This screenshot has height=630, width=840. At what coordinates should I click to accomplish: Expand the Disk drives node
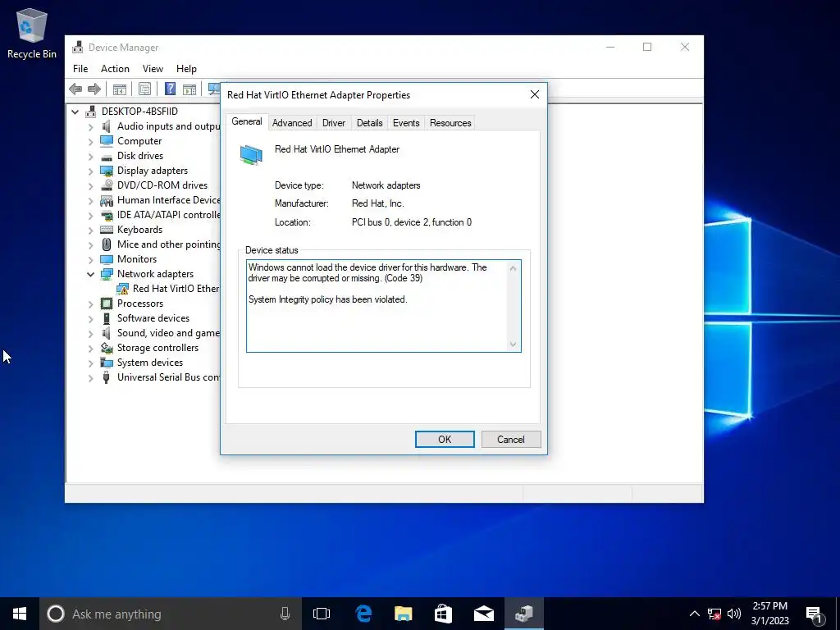pyautogui.click(x=90, y=157)
